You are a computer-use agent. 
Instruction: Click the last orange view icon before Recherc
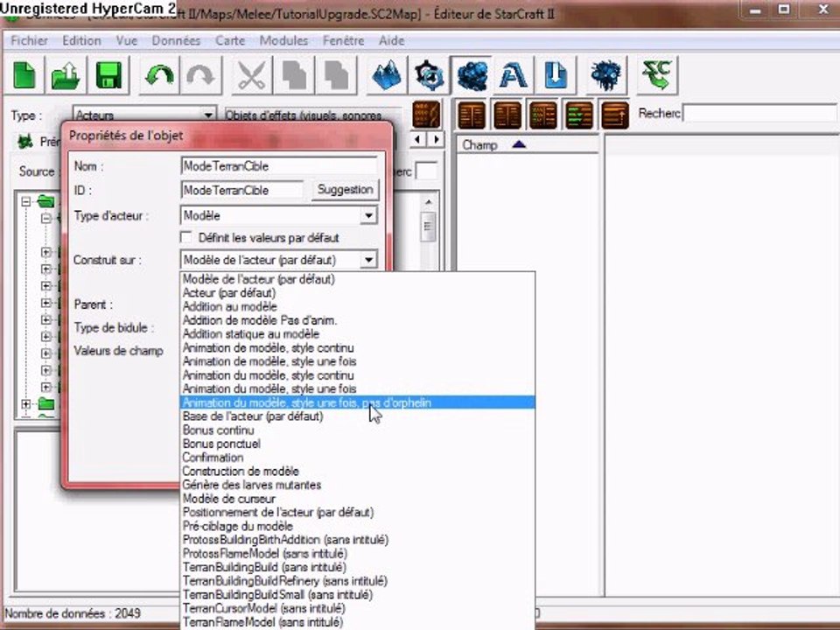pos(614,115)
